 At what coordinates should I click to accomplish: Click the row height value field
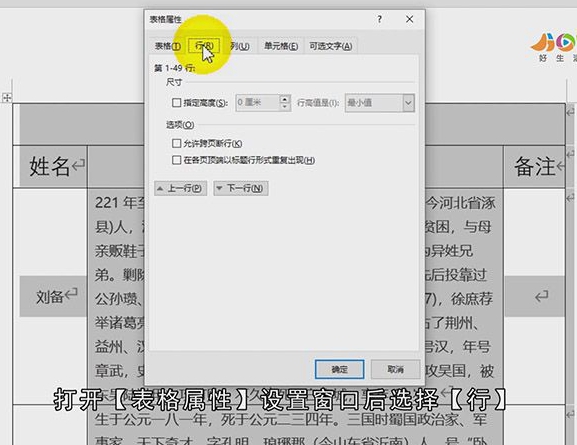pyautogui.click(x=258, y=103)
